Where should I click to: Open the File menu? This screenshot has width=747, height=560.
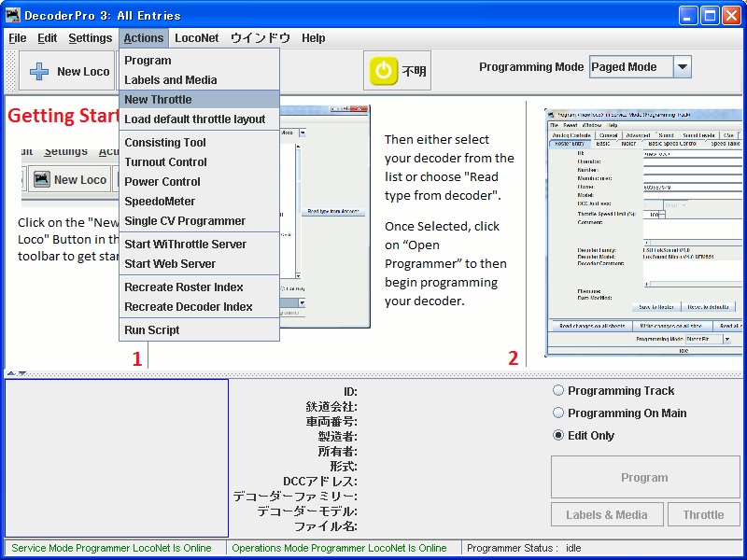pyautogui.click(x=18, y=38)
